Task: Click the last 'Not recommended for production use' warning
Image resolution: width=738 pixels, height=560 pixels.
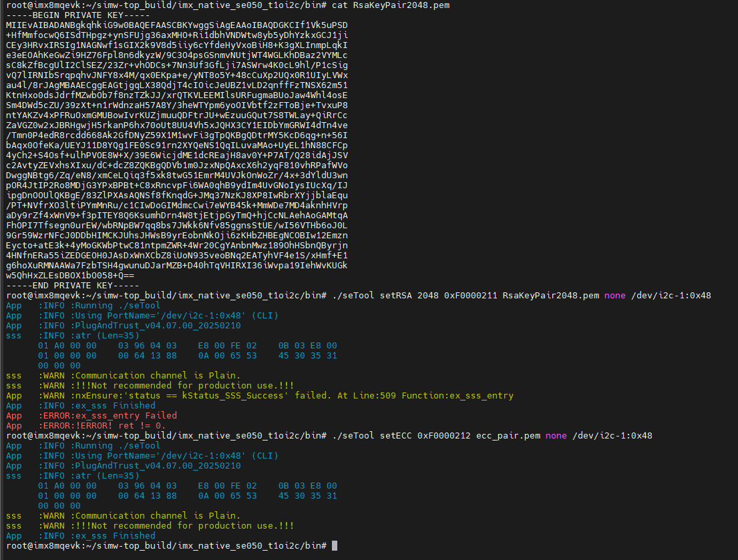Action: coord(150,526)
